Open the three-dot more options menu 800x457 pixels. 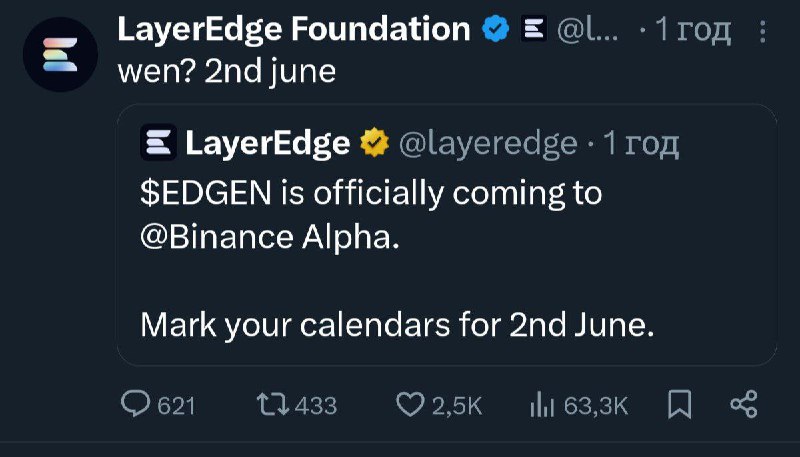click(764, 32)
